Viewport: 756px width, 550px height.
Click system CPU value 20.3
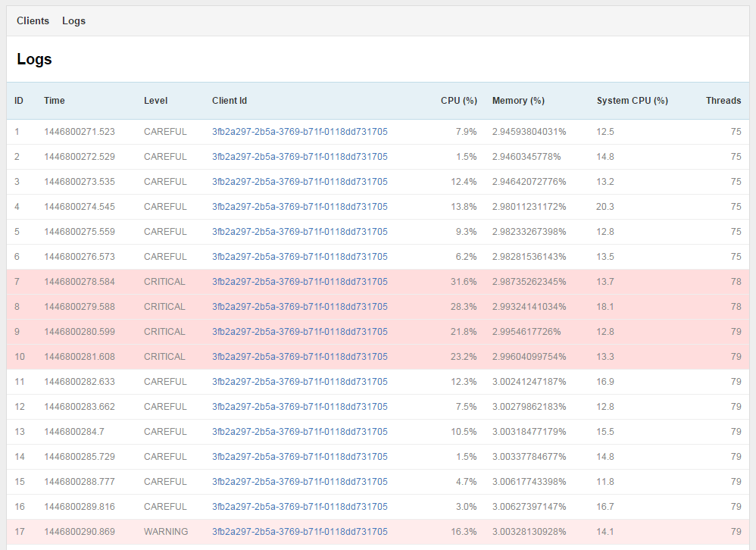click(605, 207)
